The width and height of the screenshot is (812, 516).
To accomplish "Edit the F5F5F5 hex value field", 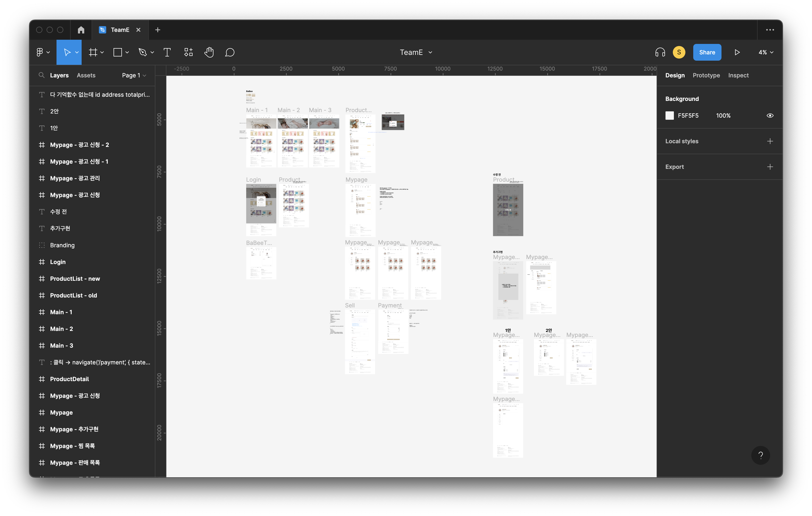I will [x=688, y=116].
